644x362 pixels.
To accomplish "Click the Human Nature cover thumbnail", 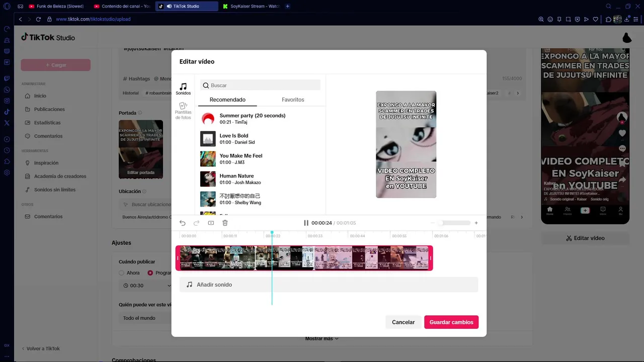I will pos(208,179).
